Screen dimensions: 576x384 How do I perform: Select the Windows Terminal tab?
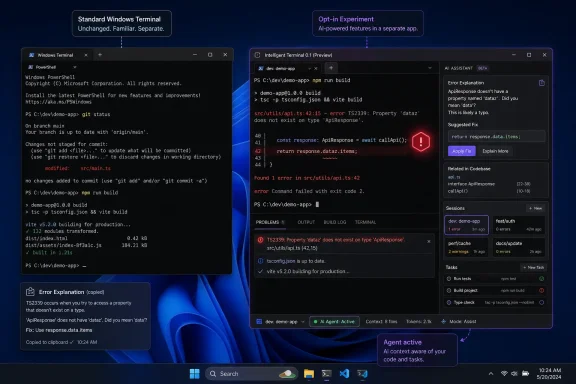(58, 55)
